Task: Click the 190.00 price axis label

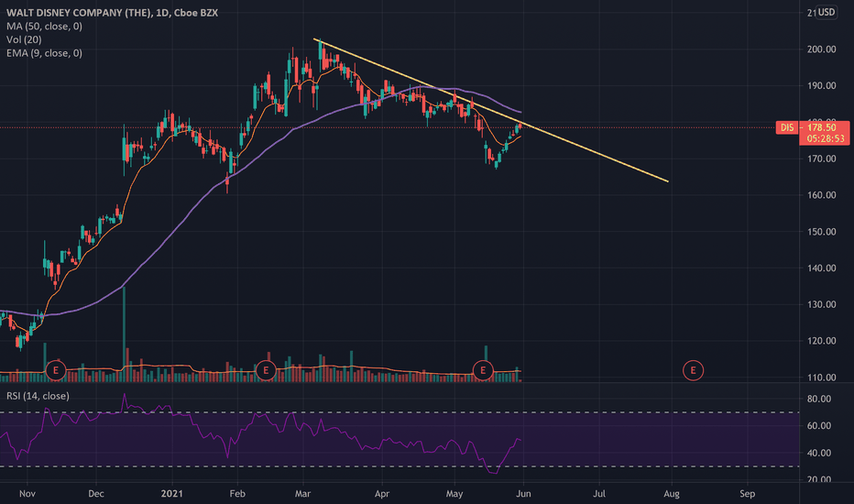Action: 821,85
